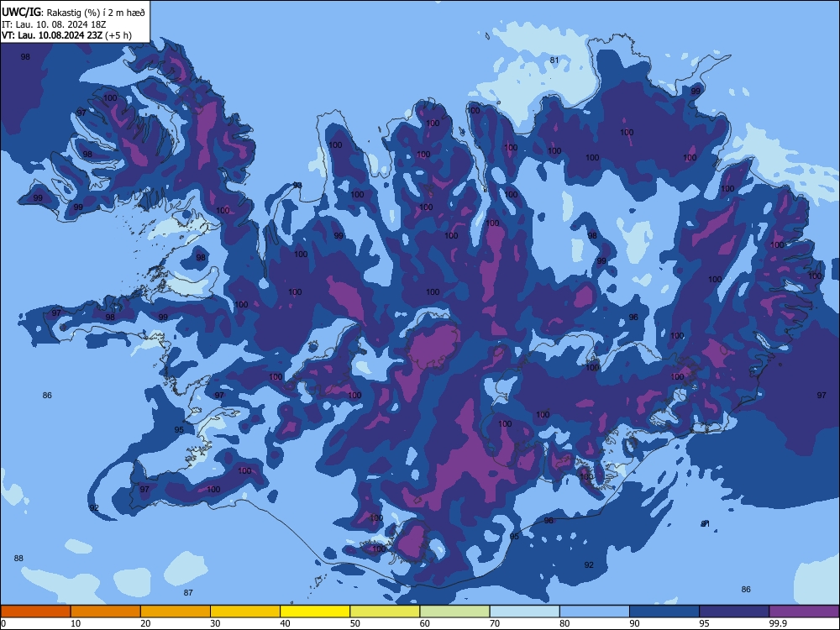Click the dark orange 0–10 legend swatch
The image size is (840, 630).
click(35, 612)
